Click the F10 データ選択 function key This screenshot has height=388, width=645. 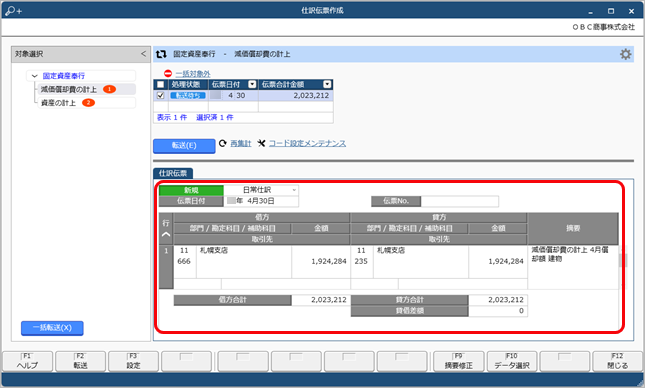[512, 361]
